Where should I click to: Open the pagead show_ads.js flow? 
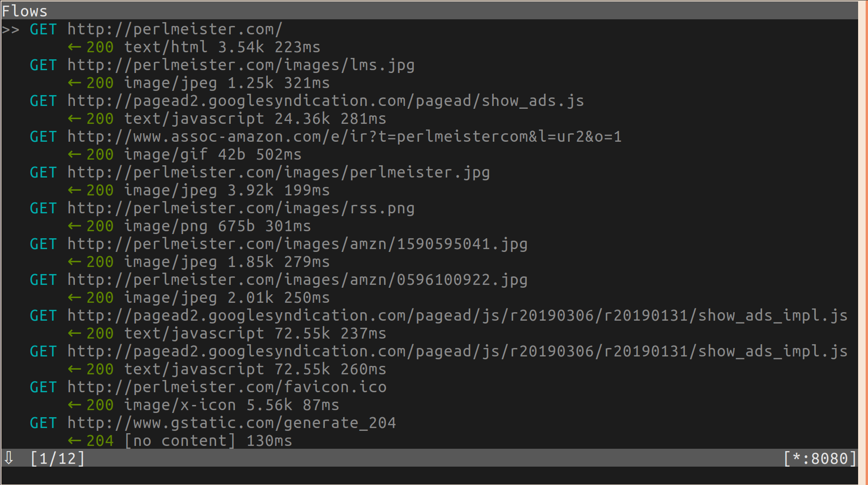pos(306,101)
